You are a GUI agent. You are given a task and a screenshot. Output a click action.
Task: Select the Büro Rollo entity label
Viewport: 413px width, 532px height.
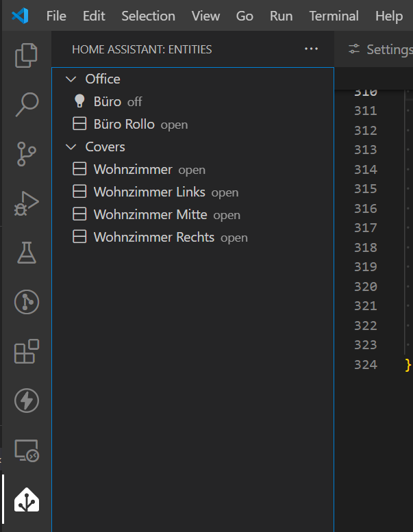124,124
